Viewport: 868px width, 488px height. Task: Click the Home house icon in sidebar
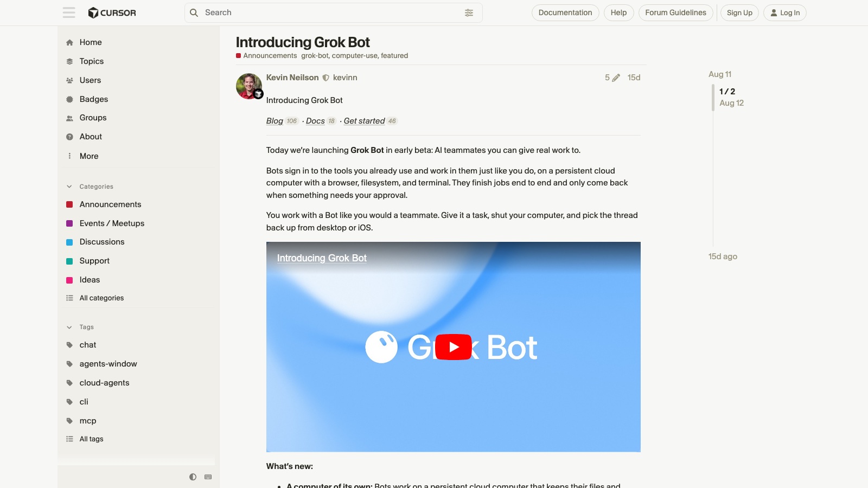pyautogui.click(x=69, y=42)
